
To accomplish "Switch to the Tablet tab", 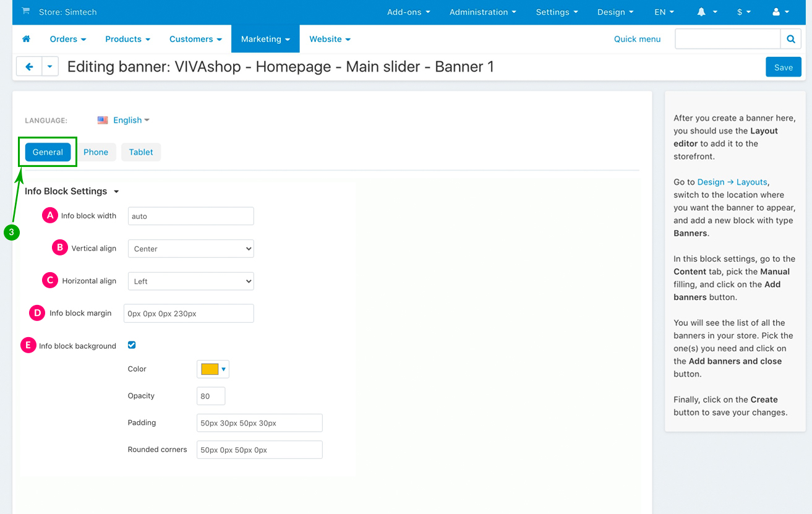I will click(x=141, y=152).
